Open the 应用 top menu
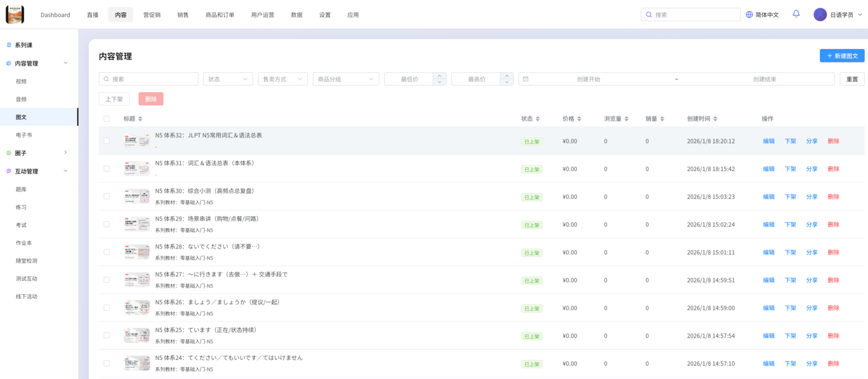This screenshot has width=868, height=379. pos(353,15)
